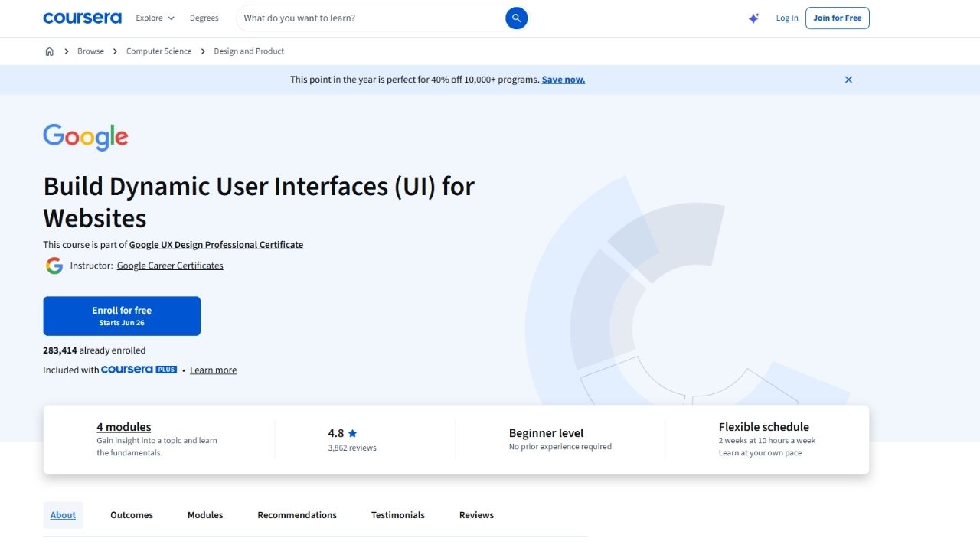
Task: Open the Browse breadcrumb
Action: click(90, 51)
